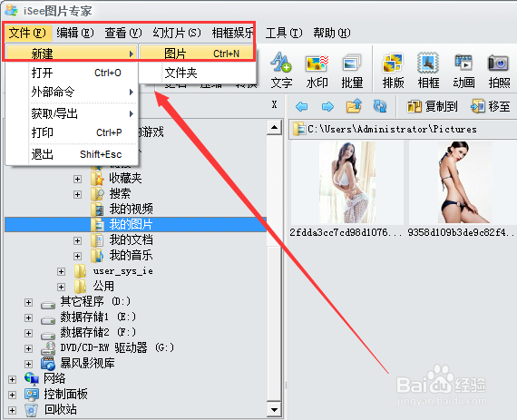
Task: Expand the 其它程序 (D:) drive
Action: [x=29, y=302]
